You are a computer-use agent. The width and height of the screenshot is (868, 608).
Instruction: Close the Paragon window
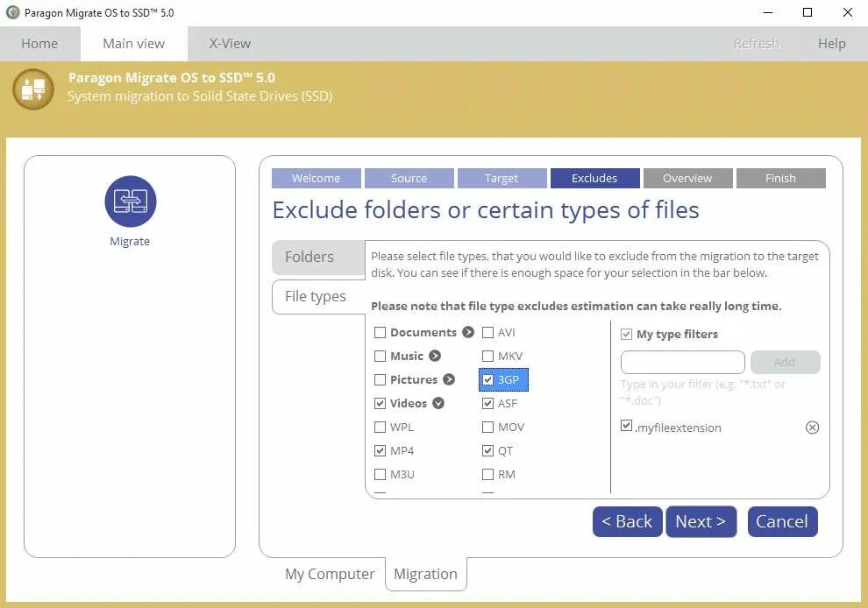pos(848,12)
